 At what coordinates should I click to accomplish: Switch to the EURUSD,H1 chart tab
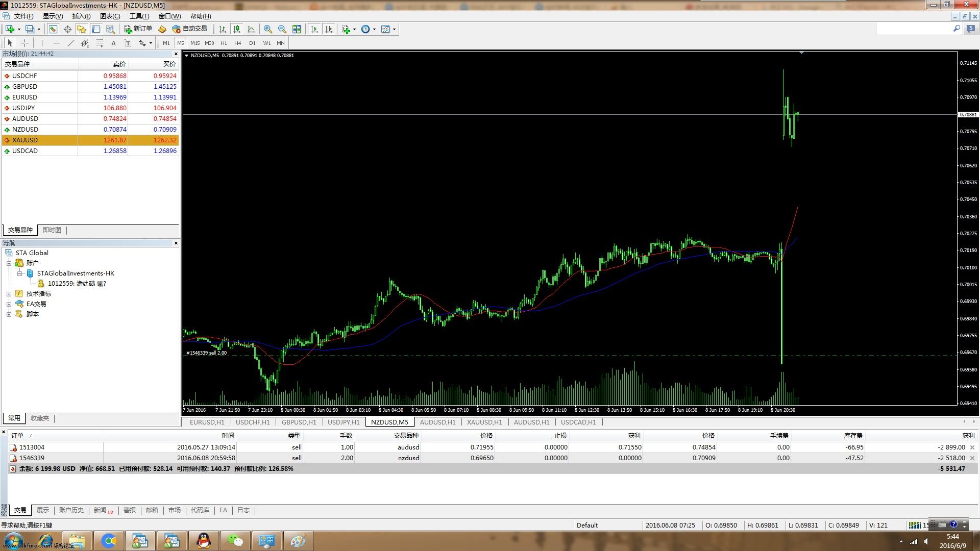207,422
